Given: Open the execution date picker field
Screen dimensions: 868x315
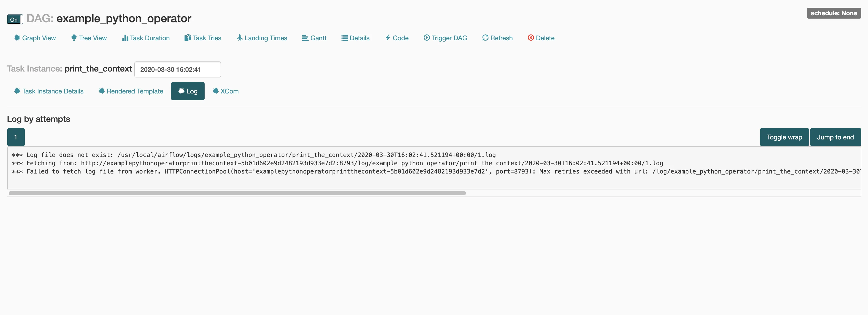Looking at the screenshot, I should click(x=177, y=69).
